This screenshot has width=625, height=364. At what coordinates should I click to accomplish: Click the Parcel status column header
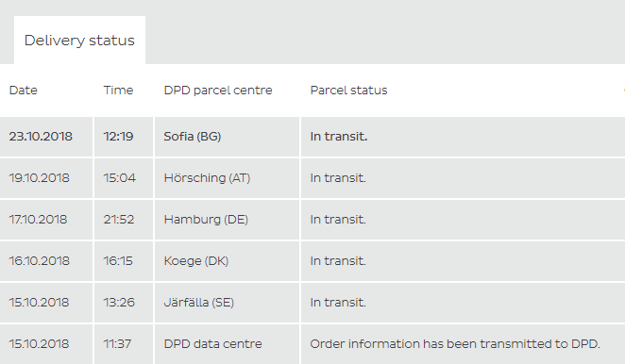tap(348, 91)
